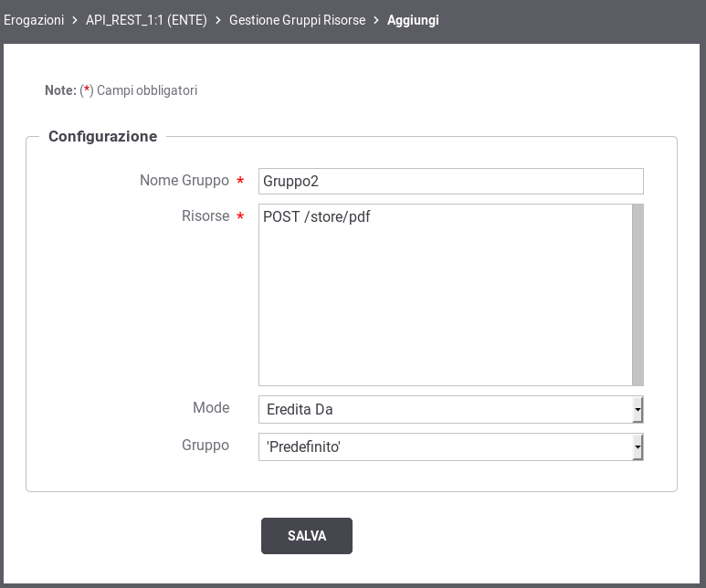Focus the Nome Gruppo text field
Screen dimensions: 706x588
click(x=450, y=181)
